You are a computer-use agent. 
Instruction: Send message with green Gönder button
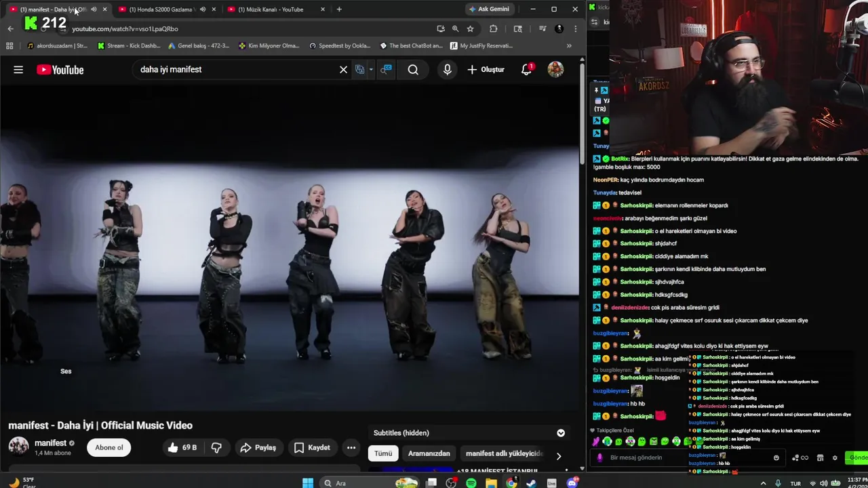pos(857,457)
